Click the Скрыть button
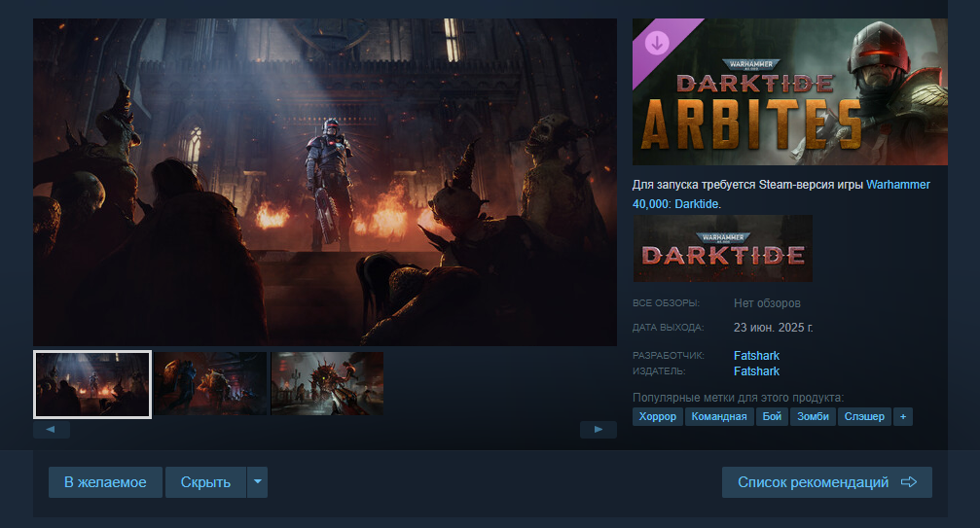 pos(205,482)
